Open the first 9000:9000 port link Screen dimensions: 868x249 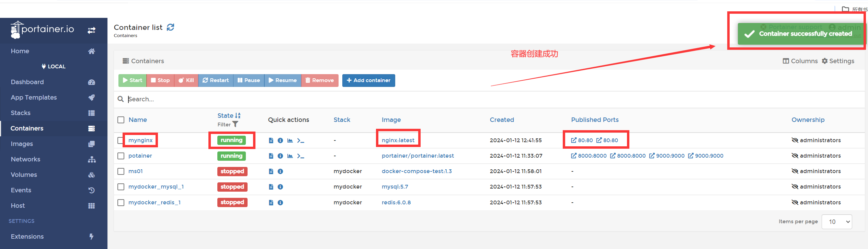667,156
